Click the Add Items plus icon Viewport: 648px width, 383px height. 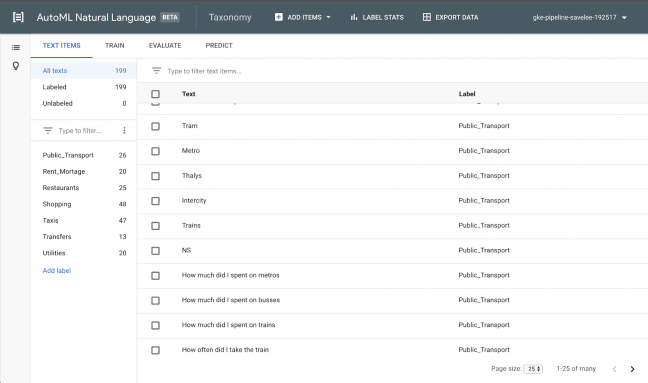[279, 17]
